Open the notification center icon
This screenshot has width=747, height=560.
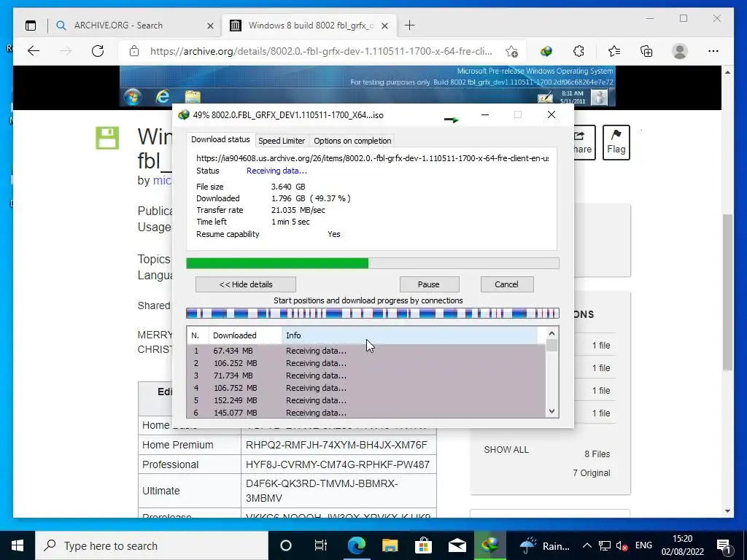point(723,545)
